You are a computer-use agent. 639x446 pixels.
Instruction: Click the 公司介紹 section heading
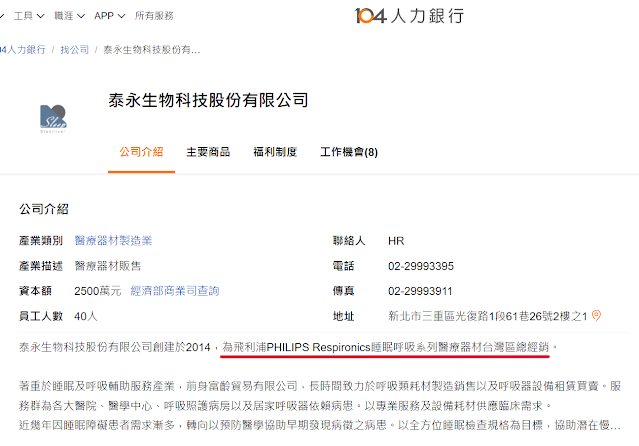click(x=44, y=209)
